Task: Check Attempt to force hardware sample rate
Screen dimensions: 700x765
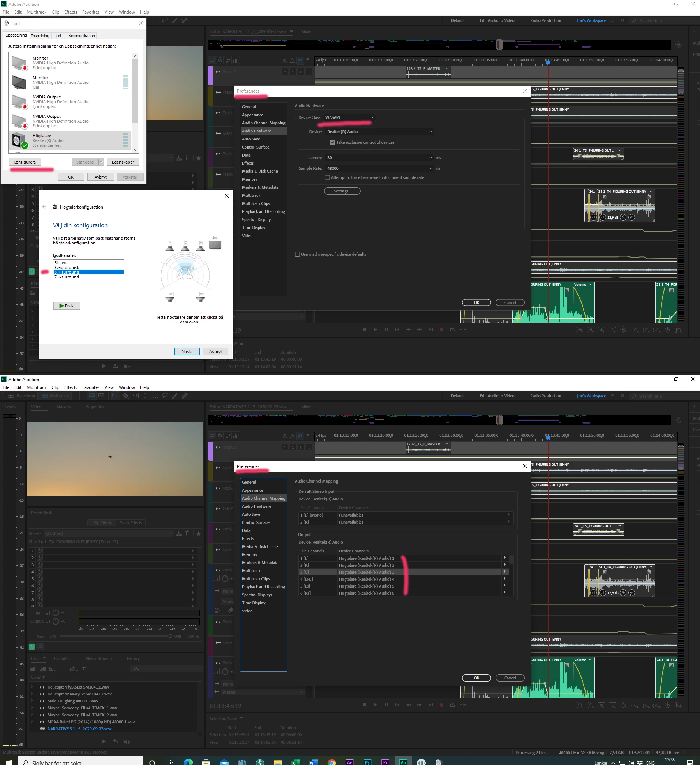Action: click(327, 177)
